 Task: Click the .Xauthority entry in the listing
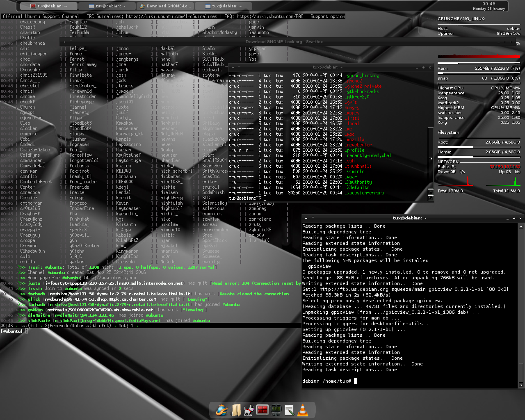(x=358, y=182)
